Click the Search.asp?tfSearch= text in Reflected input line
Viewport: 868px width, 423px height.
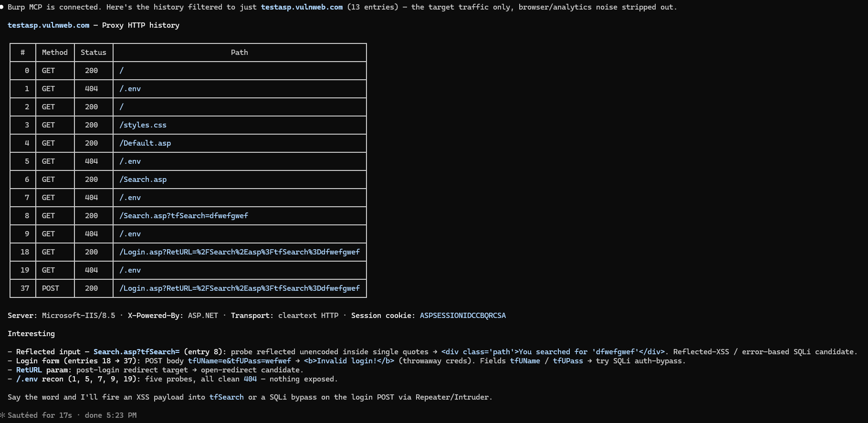(x=136, y=352)
